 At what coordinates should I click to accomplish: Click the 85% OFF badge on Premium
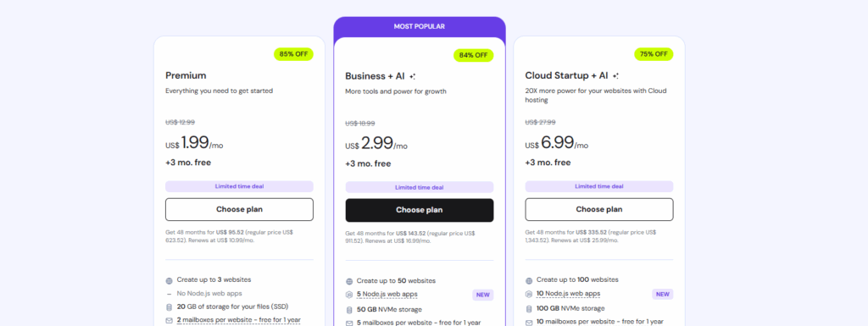293,54
